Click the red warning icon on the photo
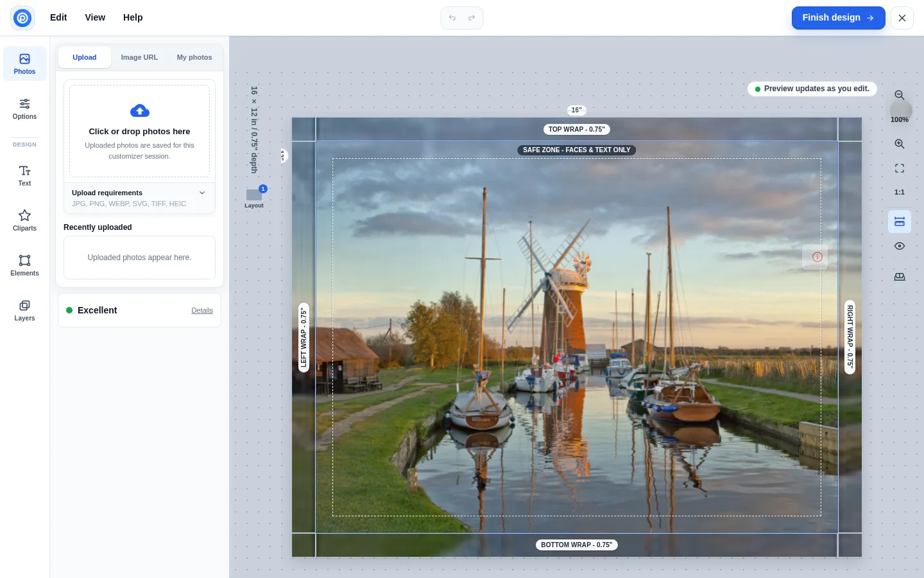The width and height of the screenshot is (924, 578). click(817, 257)
